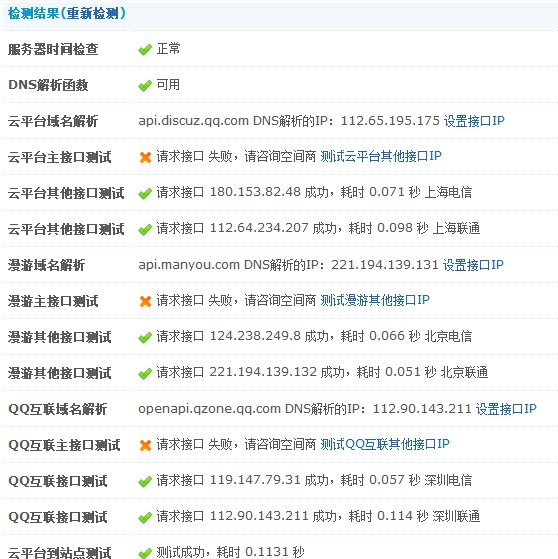Click IP address 221.194.139.131 text
The height and width of the screenshot is (559, 558).
click(385, 265)
